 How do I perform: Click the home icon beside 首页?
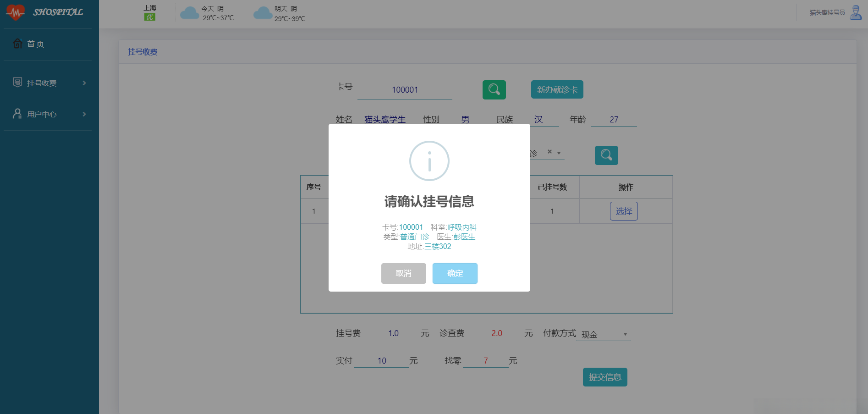17,44
